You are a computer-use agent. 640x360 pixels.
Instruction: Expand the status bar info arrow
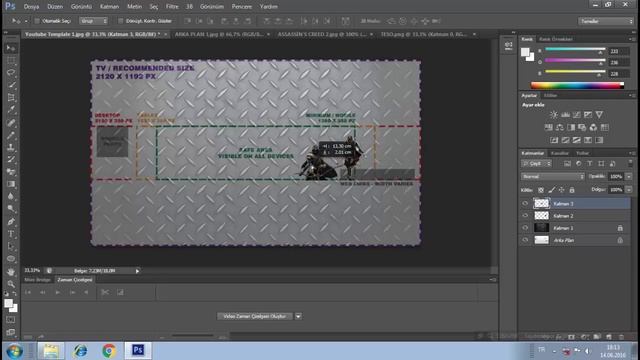pos(138,271)
